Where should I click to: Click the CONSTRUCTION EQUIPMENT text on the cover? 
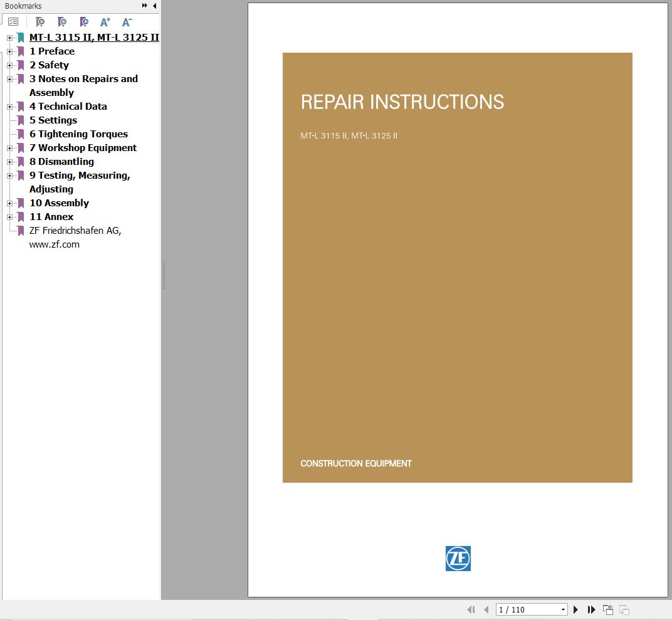point(355,464)
